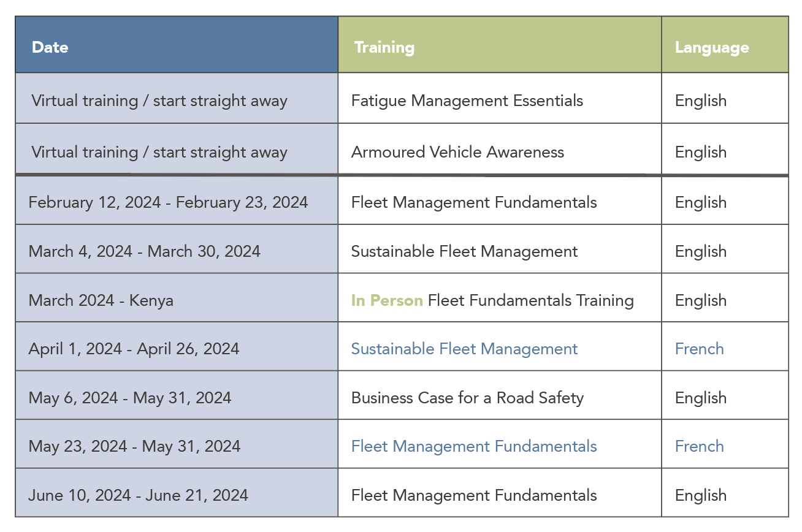Click the French label beside Sustainable Fleet Management
The width and height of the screenshot is (802, 532).
700,349
